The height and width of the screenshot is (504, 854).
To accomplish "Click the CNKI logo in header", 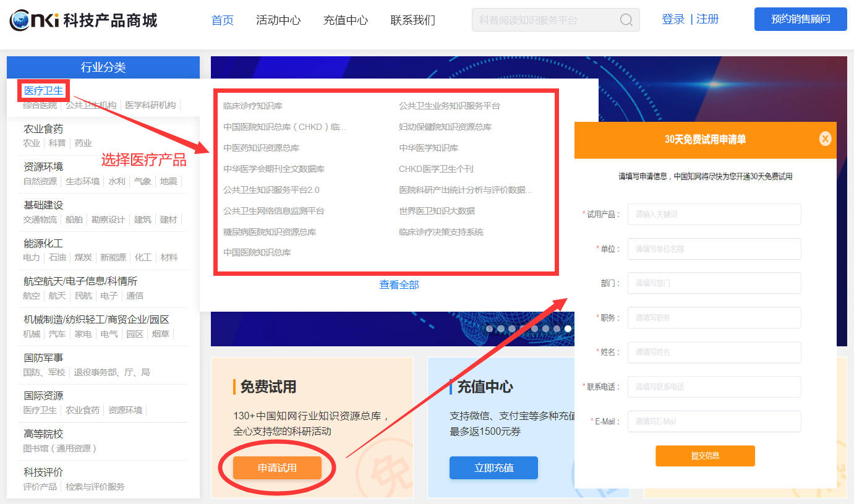I will pos(83,20).
